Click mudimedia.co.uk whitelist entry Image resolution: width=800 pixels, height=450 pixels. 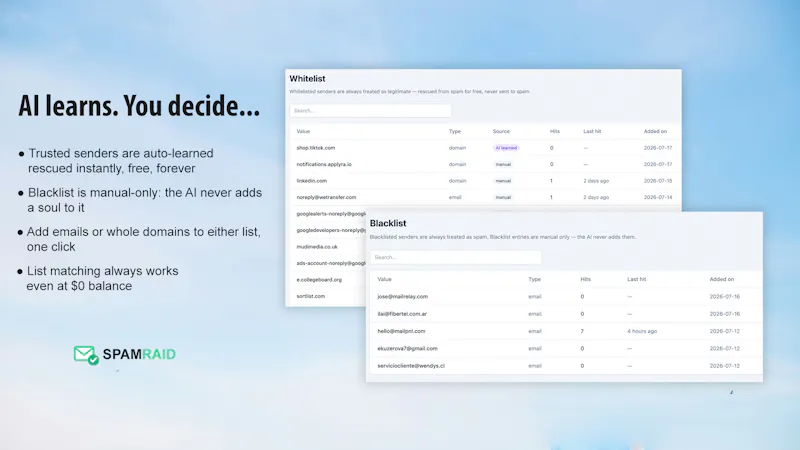(x=317, y=246)
